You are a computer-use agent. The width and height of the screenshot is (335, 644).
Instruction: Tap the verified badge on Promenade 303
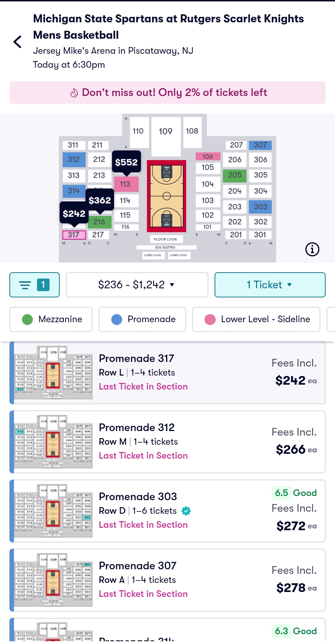pyautogui.click(x=186, y=511)
